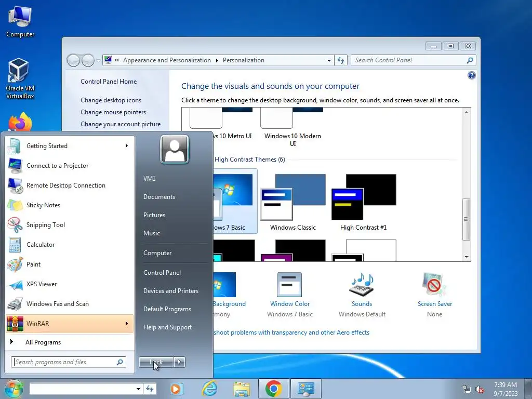Screen dimensions: 532x399
Task: Click taskbar address input field
Action: pos(82,389)
